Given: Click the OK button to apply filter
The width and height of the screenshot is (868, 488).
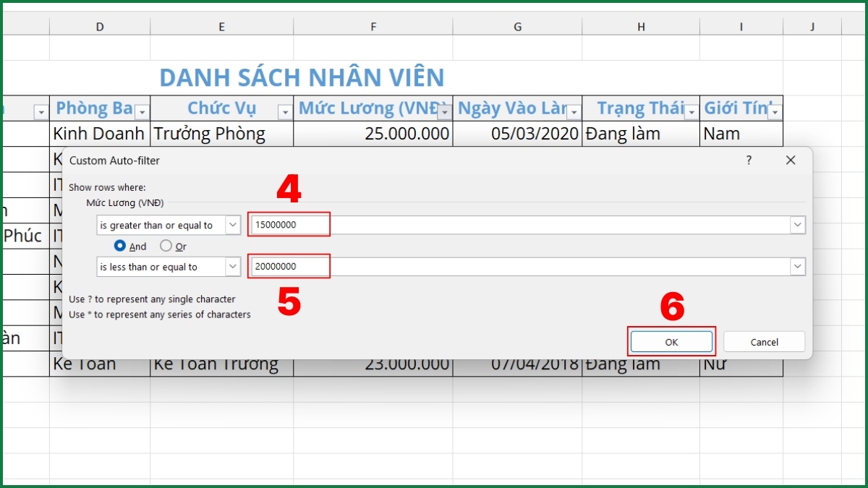Looking at the screenshot, I should pyautogui.click(x=671, y=341).
